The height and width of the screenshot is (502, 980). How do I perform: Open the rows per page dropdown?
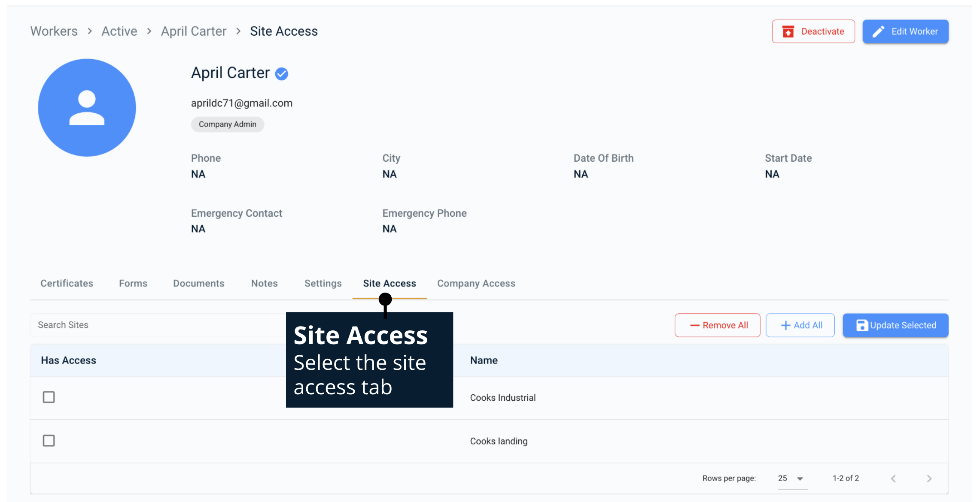(x=792, y=478)
